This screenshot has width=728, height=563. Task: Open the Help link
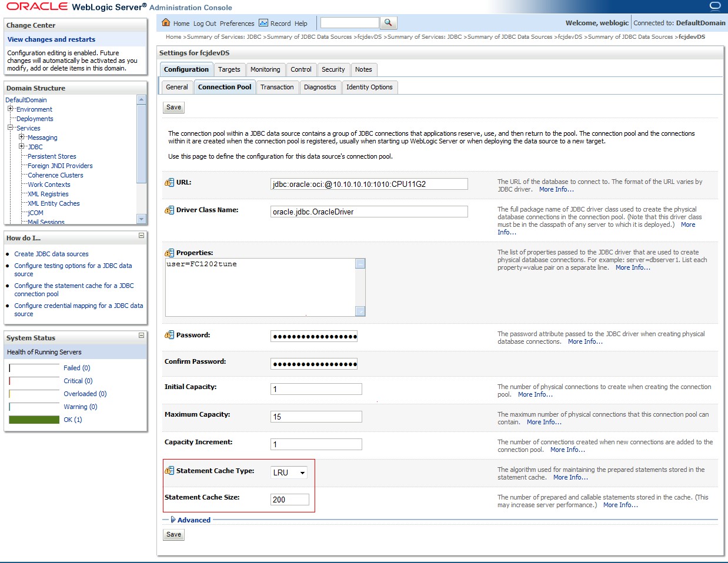click(301, 24)
